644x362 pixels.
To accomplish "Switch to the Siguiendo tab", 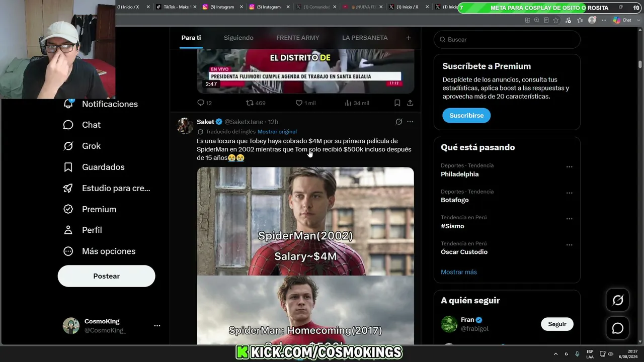I will coord(238,38).
